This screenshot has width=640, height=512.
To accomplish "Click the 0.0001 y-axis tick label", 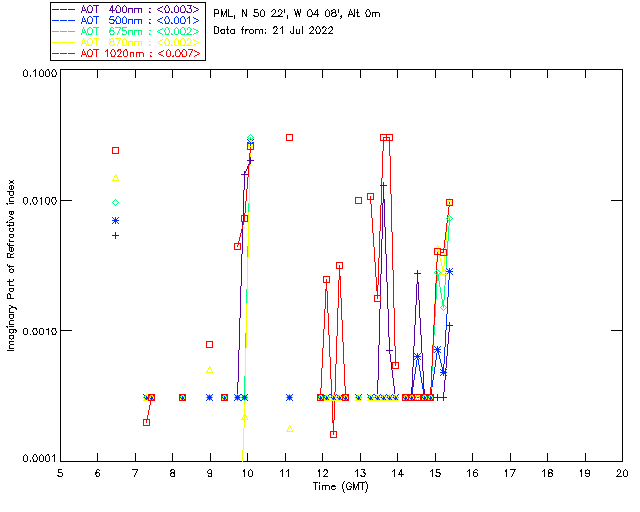I will coord(39,459).
